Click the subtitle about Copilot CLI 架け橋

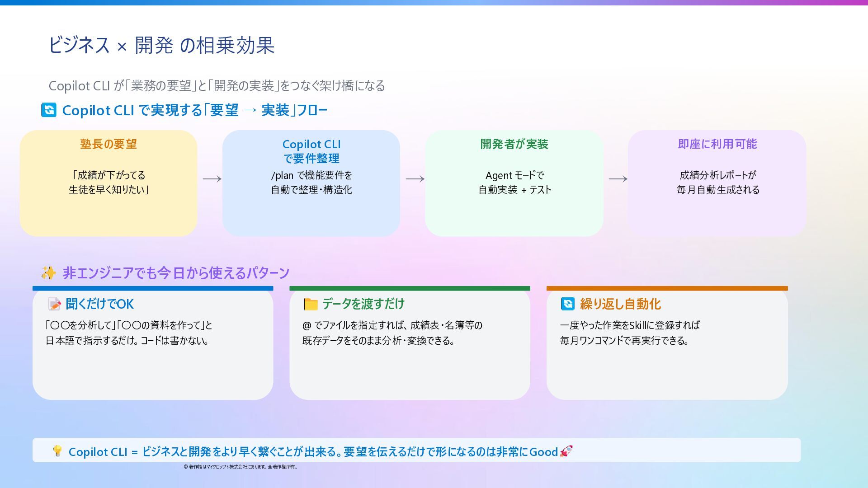[217, 85]
